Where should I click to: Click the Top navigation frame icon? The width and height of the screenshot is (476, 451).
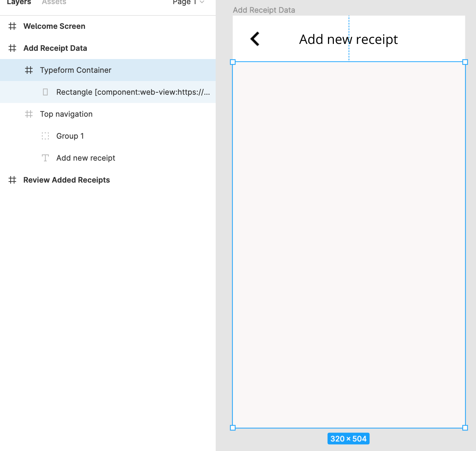click(29, 114)
